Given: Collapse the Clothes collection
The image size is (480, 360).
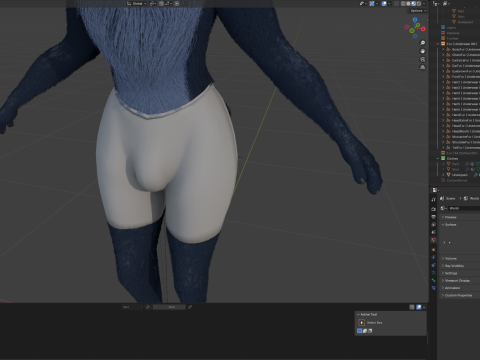Looking at the screenshot, I should (x=438, y=158).
